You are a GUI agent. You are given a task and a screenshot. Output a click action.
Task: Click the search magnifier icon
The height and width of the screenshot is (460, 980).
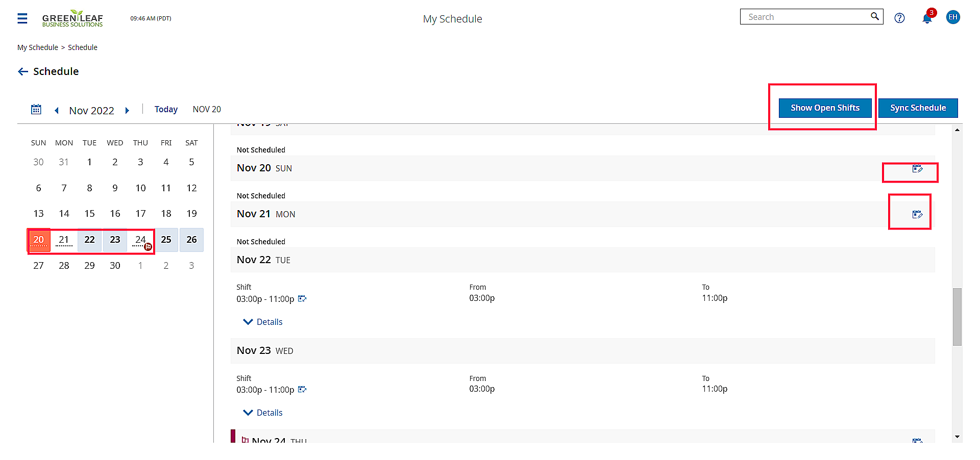click(x=875, y=16)
